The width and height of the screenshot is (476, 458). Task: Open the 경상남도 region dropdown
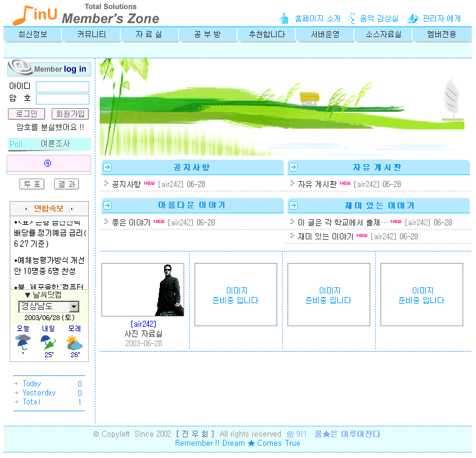click(74, 307)
